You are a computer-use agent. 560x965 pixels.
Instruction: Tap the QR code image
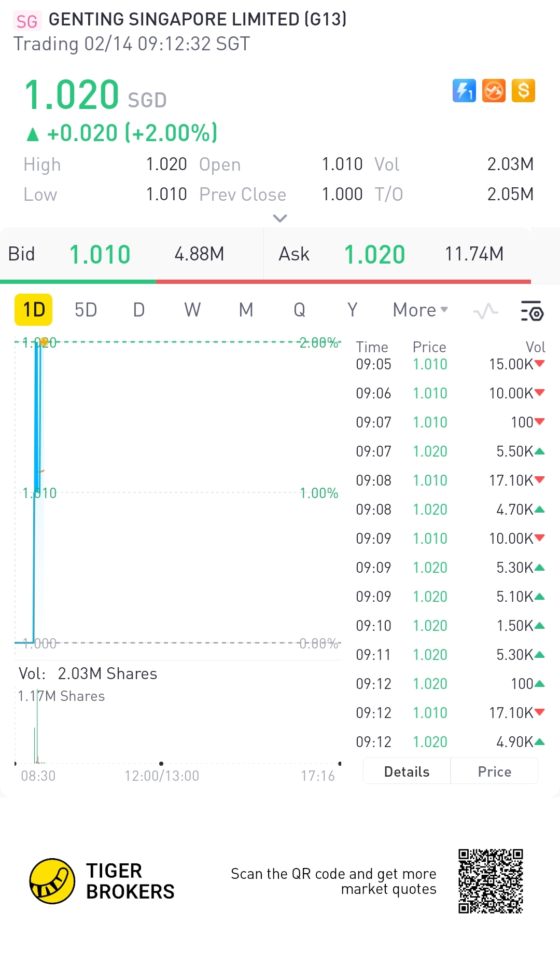click(x=491, y=881)
